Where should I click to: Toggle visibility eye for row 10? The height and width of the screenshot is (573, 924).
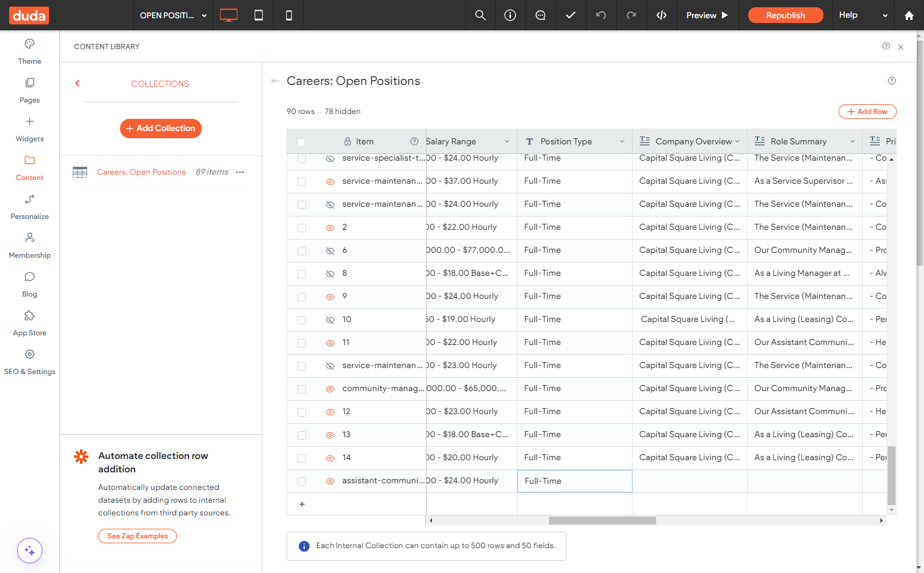(x=330, y=320)
